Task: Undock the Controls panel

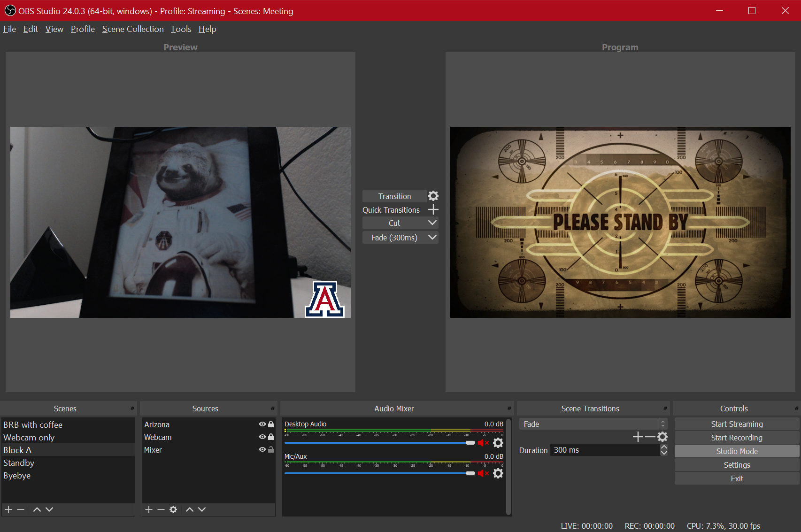Action: click(797, 409)
